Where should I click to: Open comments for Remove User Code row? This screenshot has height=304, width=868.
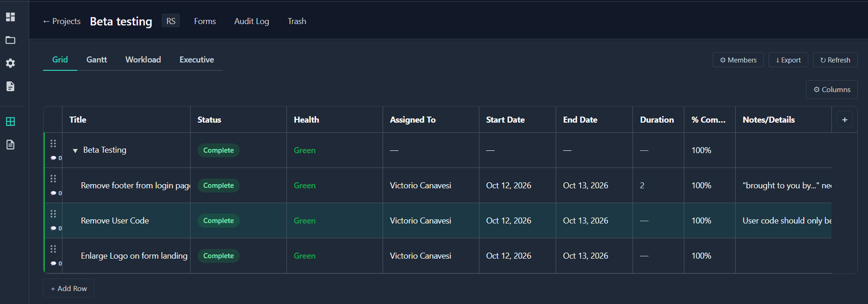[x=56, y=229]
